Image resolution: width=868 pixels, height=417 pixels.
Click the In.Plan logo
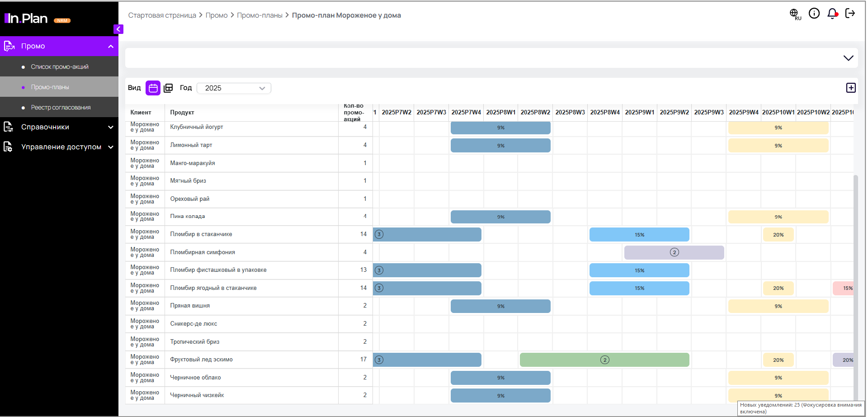(x=27, y=19)
